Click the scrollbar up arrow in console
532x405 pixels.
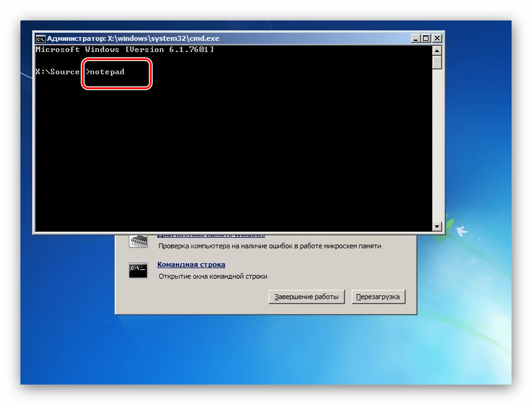[437, 50]
